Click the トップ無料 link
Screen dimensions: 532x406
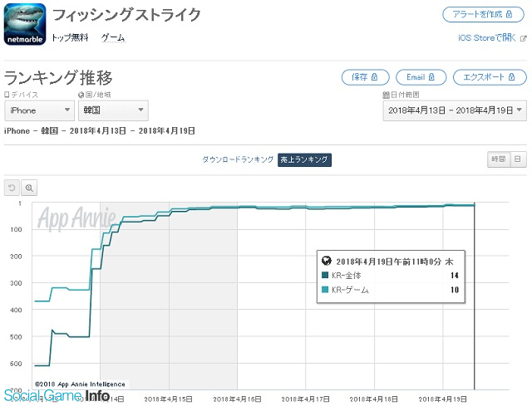pos(71,38)
